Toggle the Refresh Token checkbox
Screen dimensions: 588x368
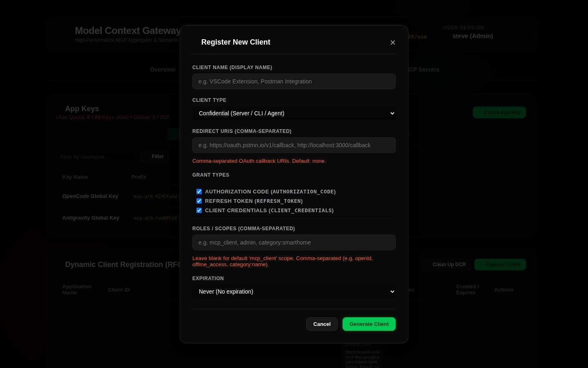(199, 201)
